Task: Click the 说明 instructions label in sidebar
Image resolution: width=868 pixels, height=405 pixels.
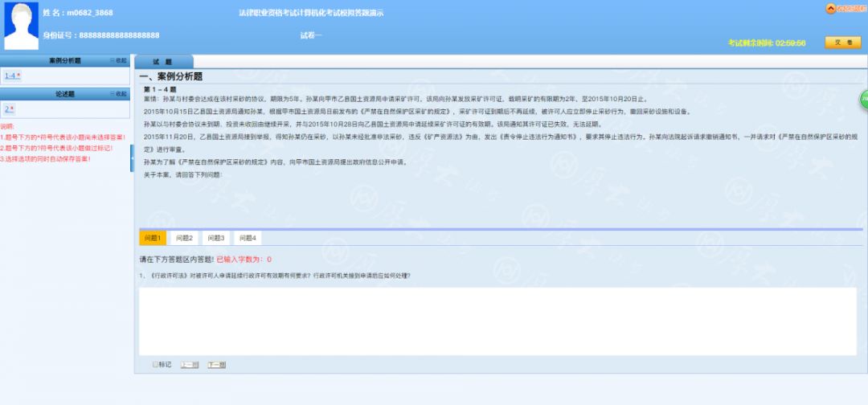Action: click(7, 127)
